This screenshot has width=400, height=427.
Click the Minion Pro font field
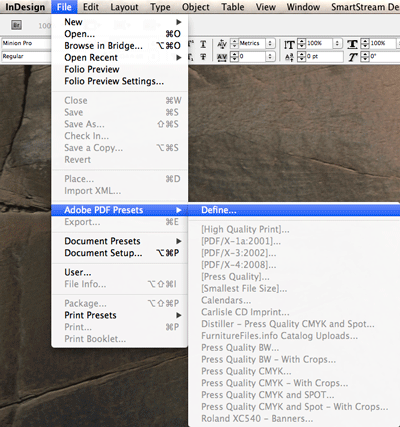point(26,43)
